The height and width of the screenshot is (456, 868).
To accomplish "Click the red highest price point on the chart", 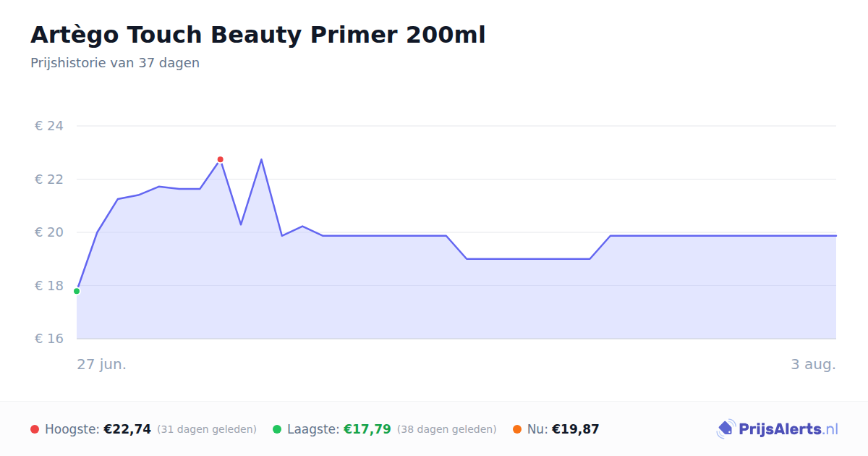I will coord(221,159).
